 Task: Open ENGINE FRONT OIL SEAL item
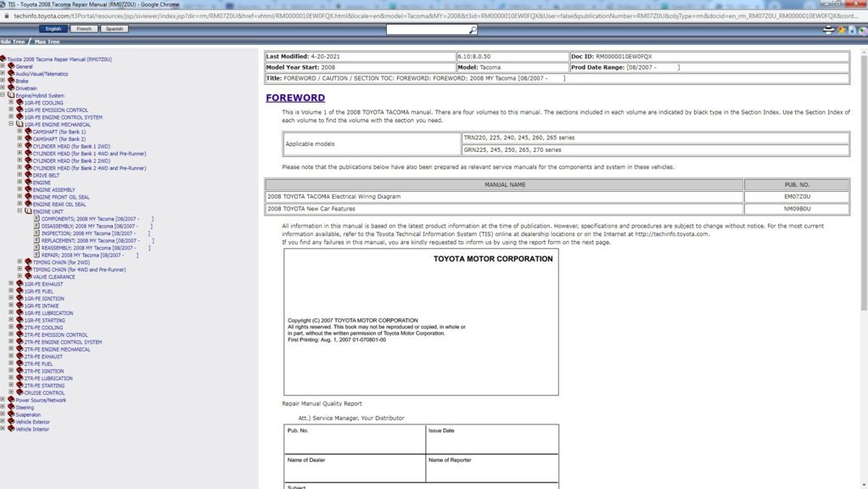(x=61, y=197)
